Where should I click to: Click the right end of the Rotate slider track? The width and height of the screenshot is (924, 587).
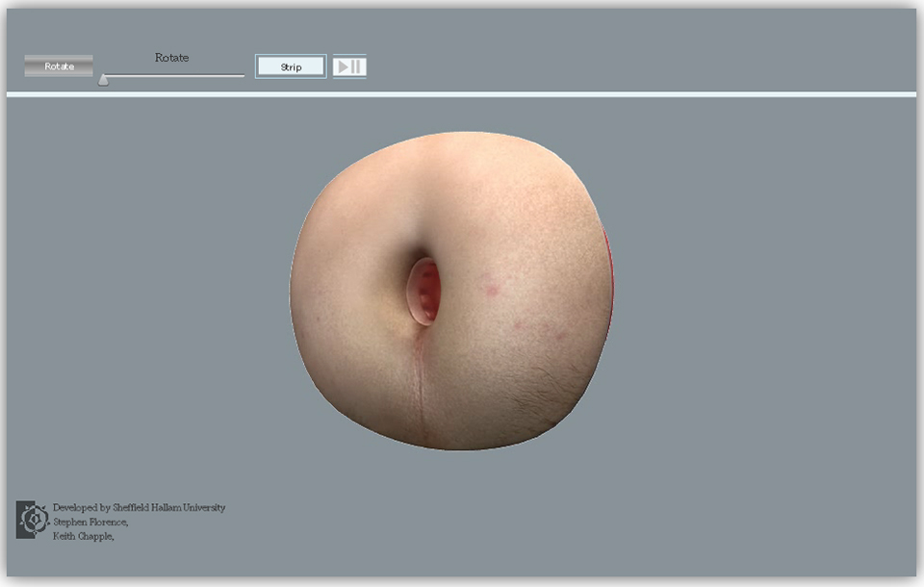(x=243, y=75)
